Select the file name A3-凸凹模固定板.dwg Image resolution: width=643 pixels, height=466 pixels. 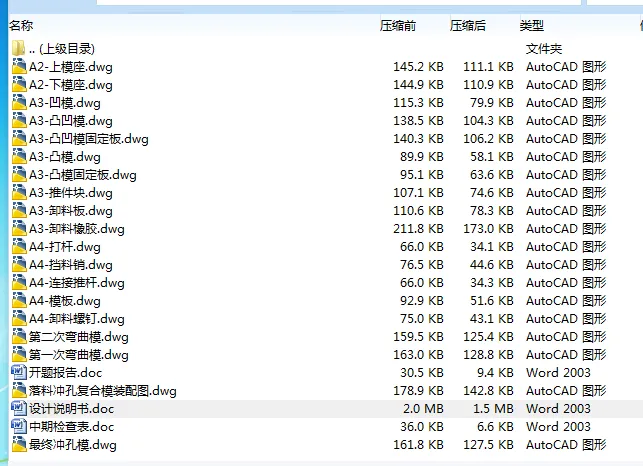coord(89,139)
